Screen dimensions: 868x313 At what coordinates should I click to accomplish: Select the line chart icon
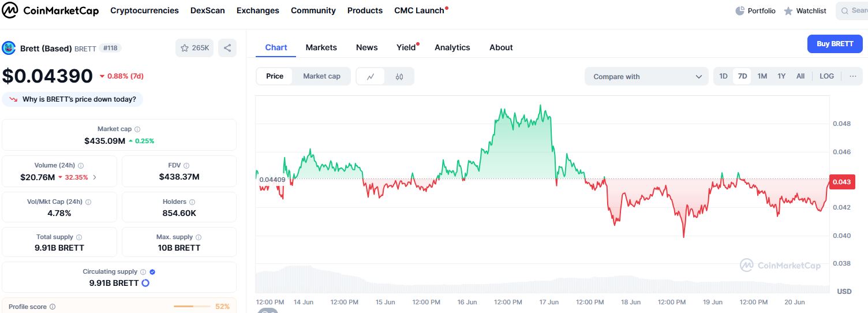pyautogui.click(x=371, y=76)
